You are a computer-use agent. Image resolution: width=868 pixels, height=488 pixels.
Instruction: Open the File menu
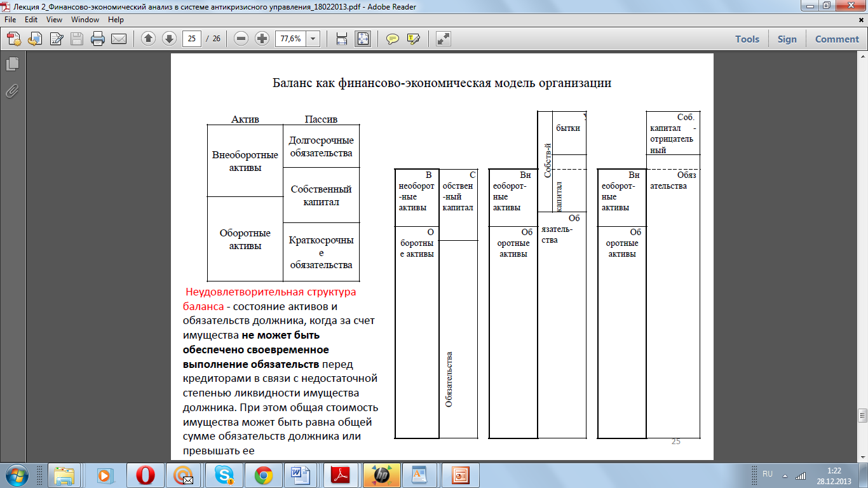click(x=11, y=20)
